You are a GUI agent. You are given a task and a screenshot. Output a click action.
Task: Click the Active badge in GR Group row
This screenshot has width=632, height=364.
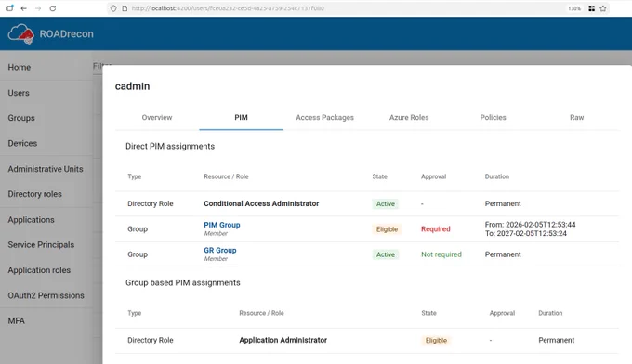click(x=386, y=254)
